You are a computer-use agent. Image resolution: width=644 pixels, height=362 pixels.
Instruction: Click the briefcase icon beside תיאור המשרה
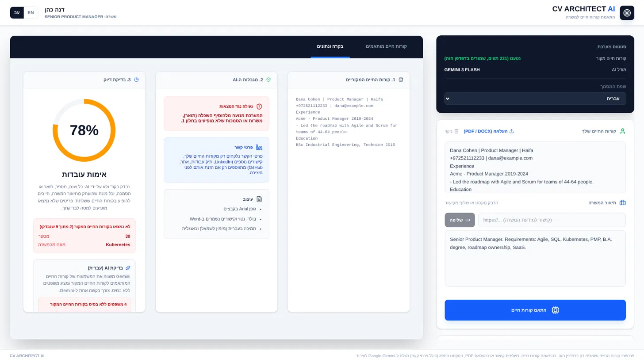coord(622,203)
